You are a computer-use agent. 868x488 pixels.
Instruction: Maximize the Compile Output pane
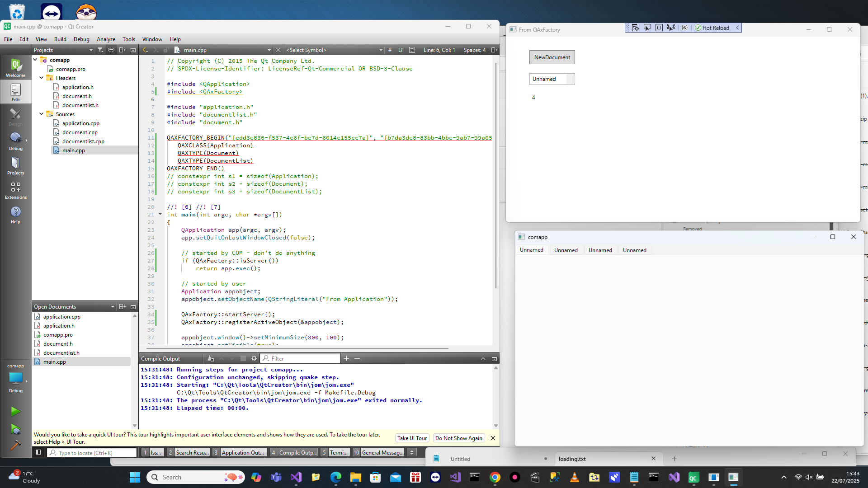coord(494,358)
